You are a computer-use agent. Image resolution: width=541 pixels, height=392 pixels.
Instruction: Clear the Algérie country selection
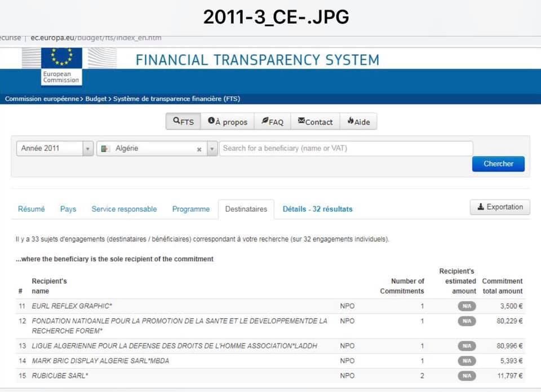(x=199, y=149)
